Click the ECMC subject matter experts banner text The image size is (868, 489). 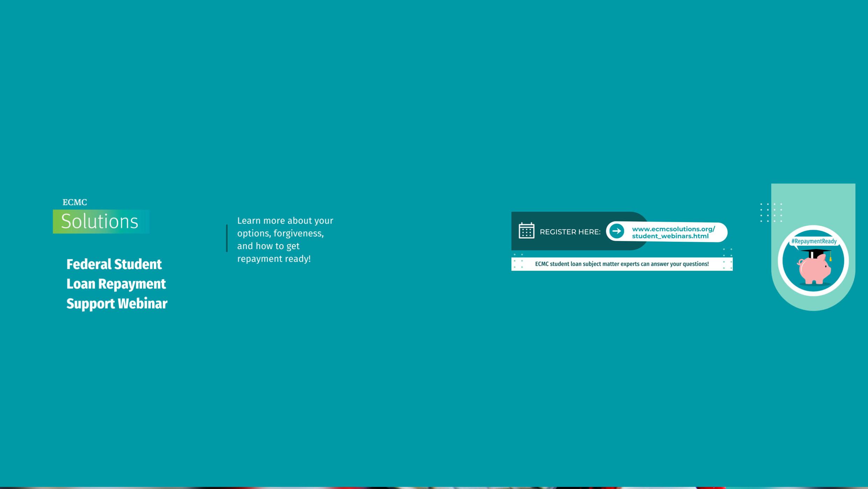(622, 264)
